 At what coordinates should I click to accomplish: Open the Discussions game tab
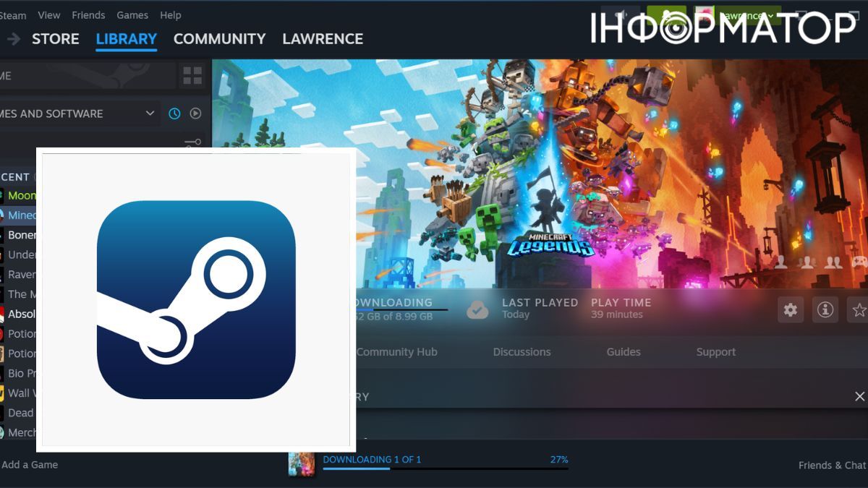coord(522,352)
